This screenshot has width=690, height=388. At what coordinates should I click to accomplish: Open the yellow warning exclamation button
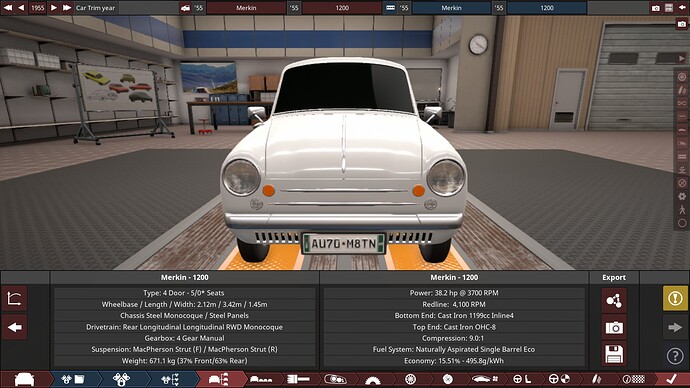675,298
